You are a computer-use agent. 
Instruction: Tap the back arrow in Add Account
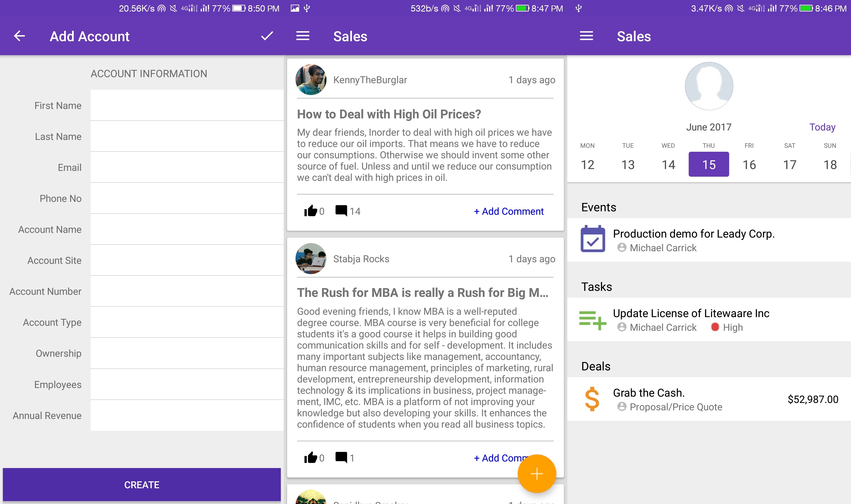(19, 36)
